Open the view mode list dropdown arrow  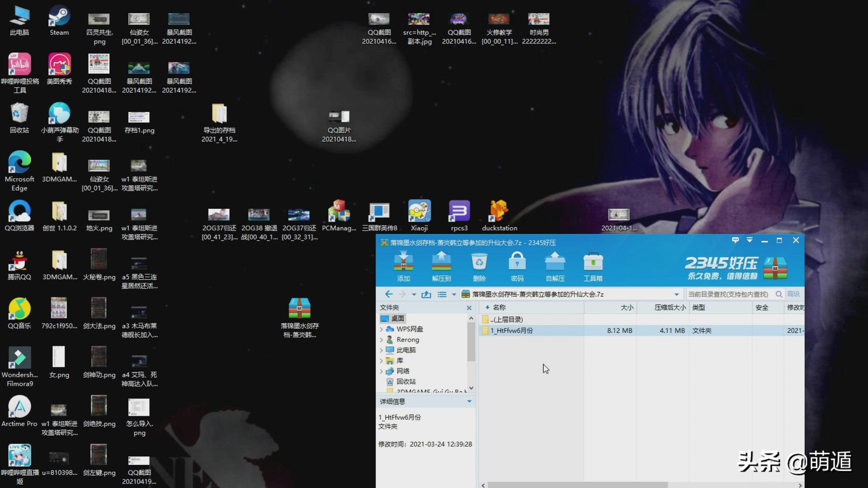coord(454,294)
